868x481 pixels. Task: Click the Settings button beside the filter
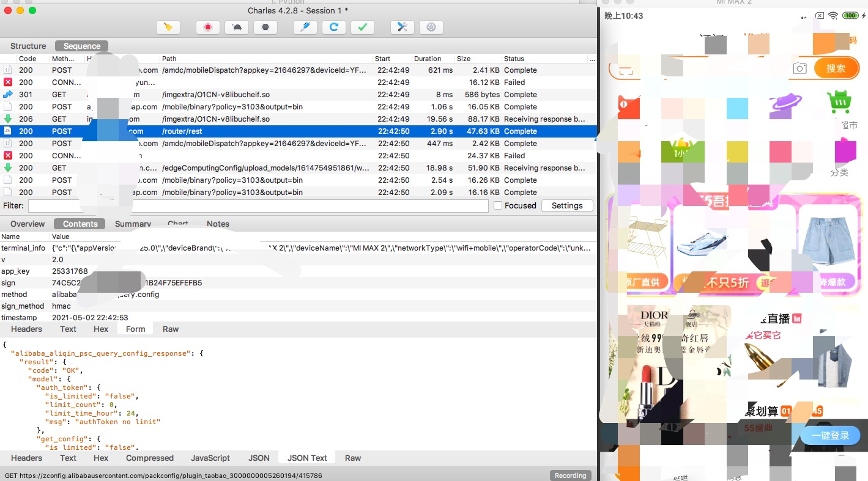[x=567, y=206]
